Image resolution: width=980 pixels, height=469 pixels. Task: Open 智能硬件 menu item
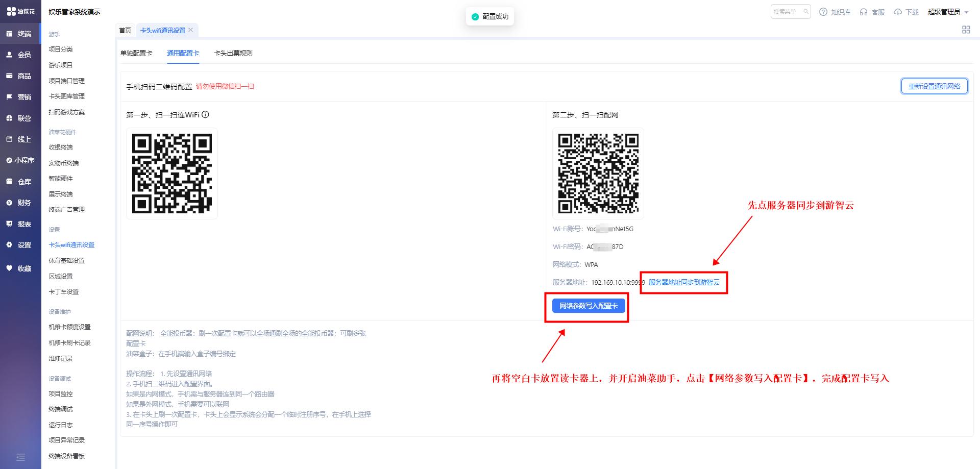coord(61,179)
